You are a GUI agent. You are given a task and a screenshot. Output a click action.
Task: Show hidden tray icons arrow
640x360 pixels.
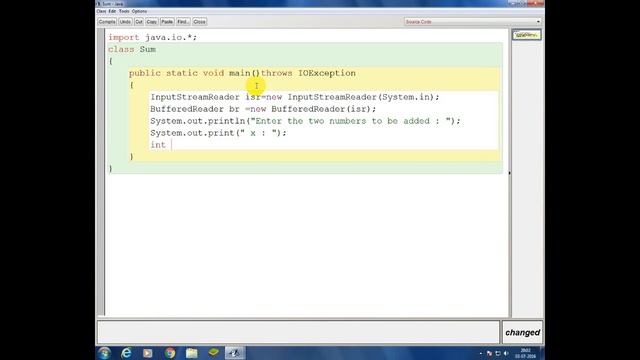481,353
